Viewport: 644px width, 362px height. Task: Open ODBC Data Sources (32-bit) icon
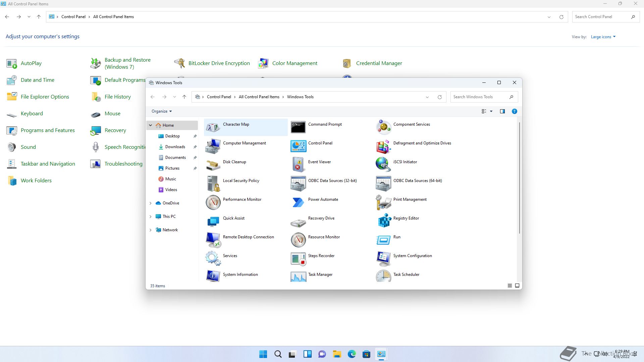tap(298, 184)
